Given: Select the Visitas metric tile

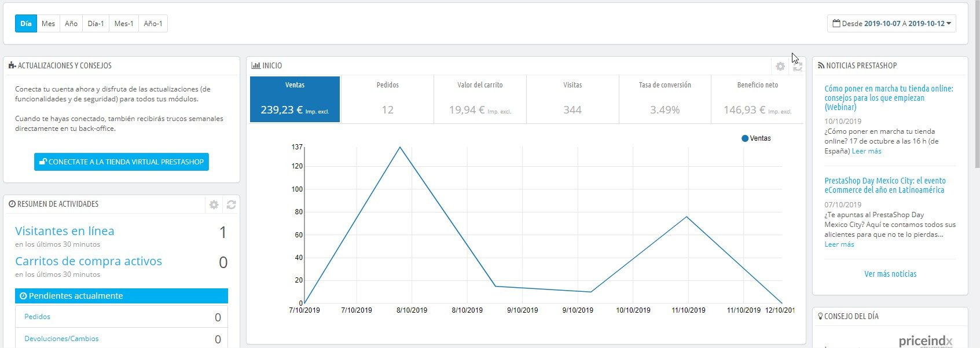Looking at the screenshot, I should pos(572,99).
